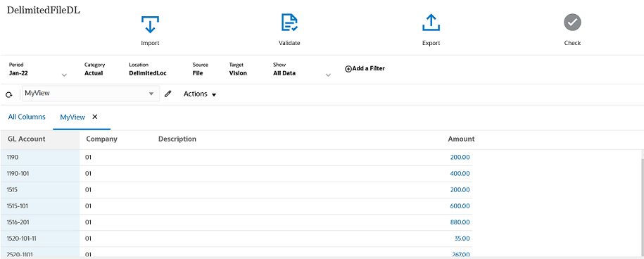Click the Description column header
644x259 pixels.
tap(177, 139)
